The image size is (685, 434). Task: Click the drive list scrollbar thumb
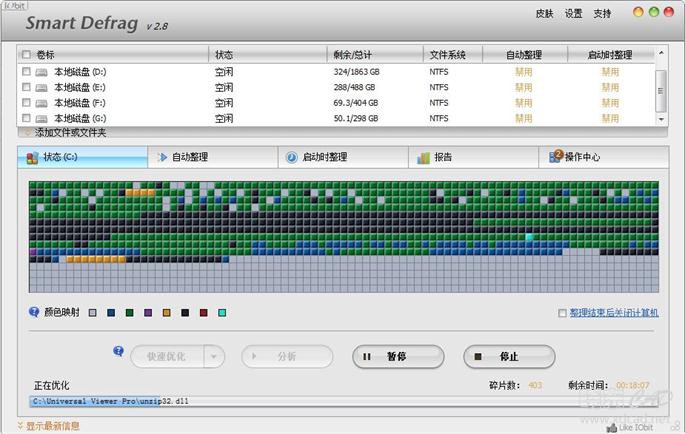(x=661, y=90)
